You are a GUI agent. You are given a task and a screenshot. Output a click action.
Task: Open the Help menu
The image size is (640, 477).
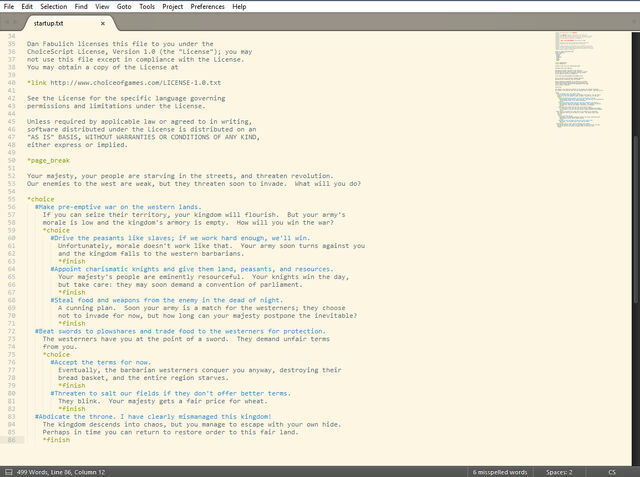coord(239,7)
